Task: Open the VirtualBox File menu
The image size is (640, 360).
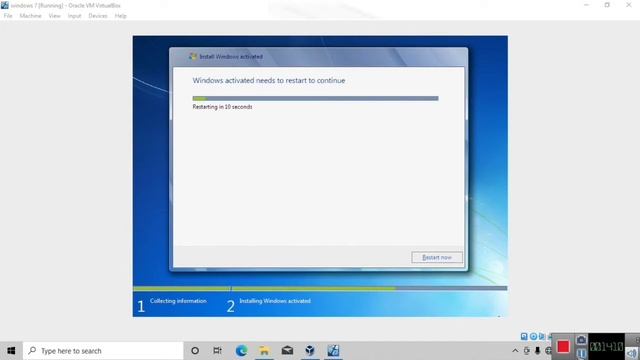Action: pyautogui.click(x=8, y=16)
